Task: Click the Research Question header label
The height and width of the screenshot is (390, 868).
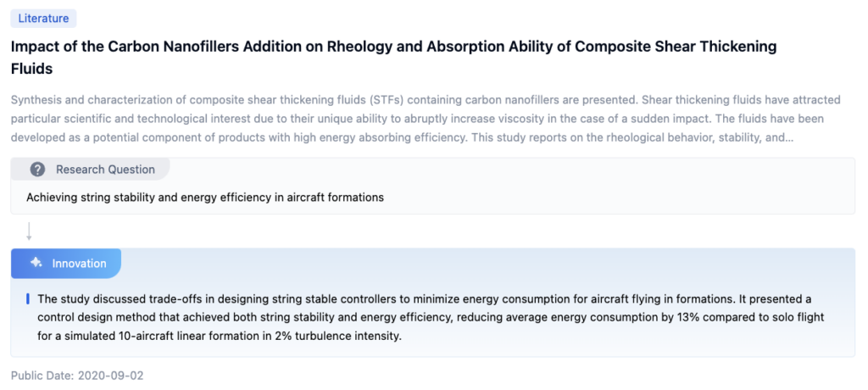Action: point(105,170)
